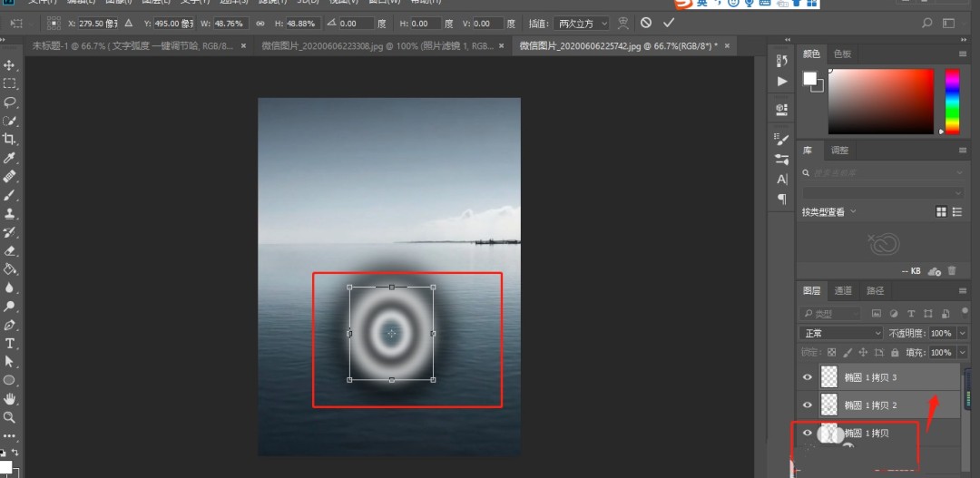Open the layer blend mode 正常 dropdown
Image resolution: width=980 pixels, height=478 pixels.
coord(841,333)
